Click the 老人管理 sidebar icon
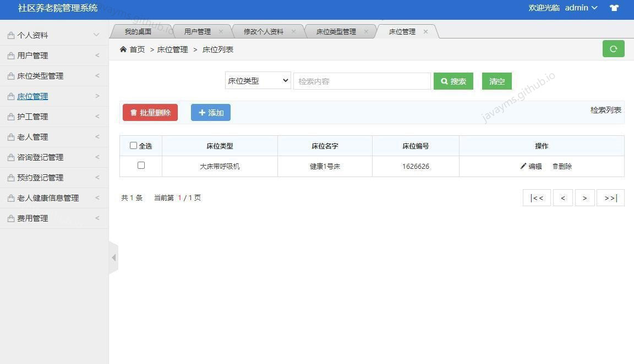 (10, 137)
